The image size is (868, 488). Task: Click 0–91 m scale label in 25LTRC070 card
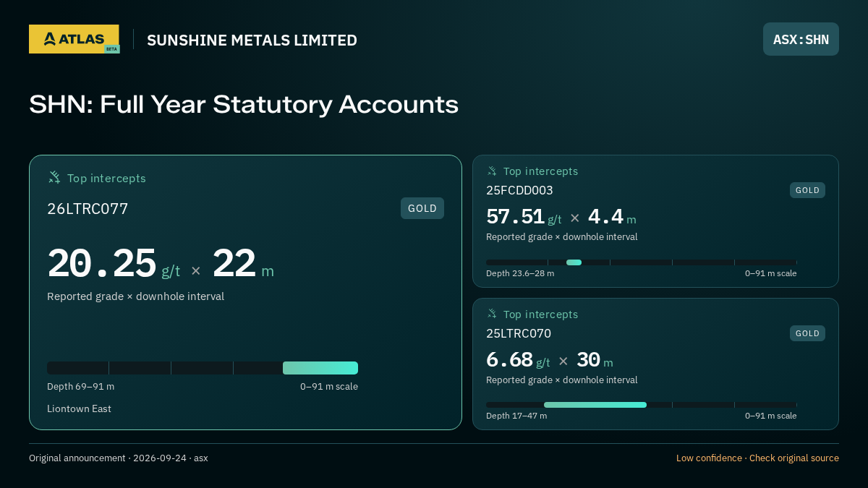770,416
